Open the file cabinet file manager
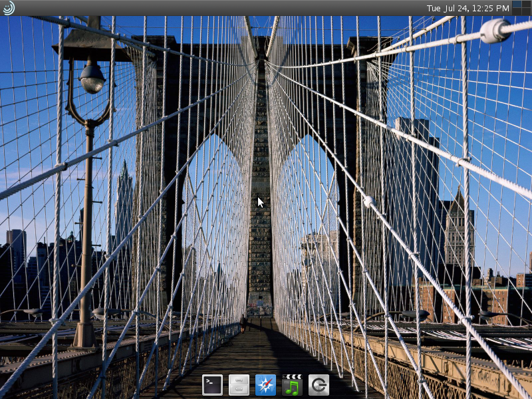This screenshot has height=399, width=532. click(239, 385)
